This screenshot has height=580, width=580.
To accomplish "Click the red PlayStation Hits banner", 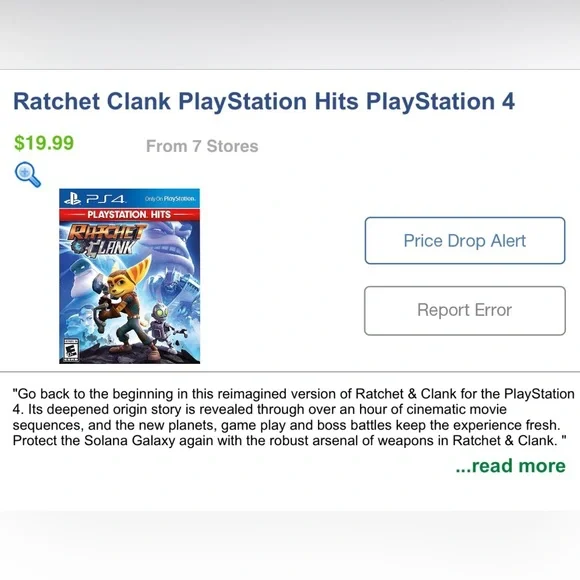I will 129,215.
